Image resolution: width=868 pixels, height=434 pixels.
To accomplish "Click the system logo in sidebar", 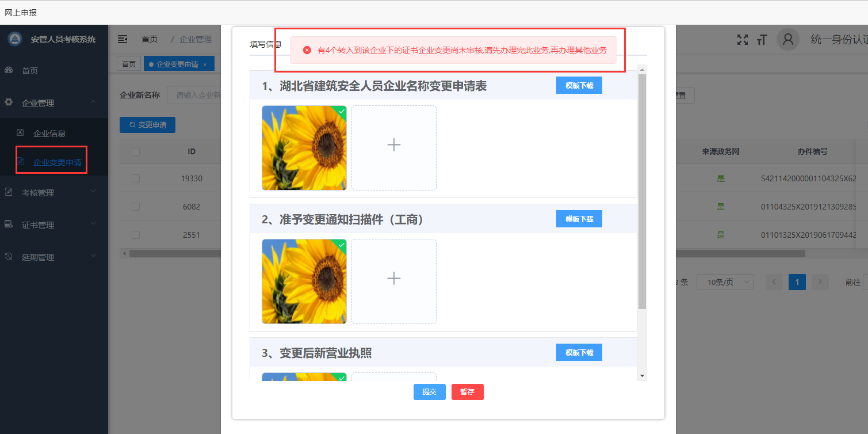I will click(16, 39).
